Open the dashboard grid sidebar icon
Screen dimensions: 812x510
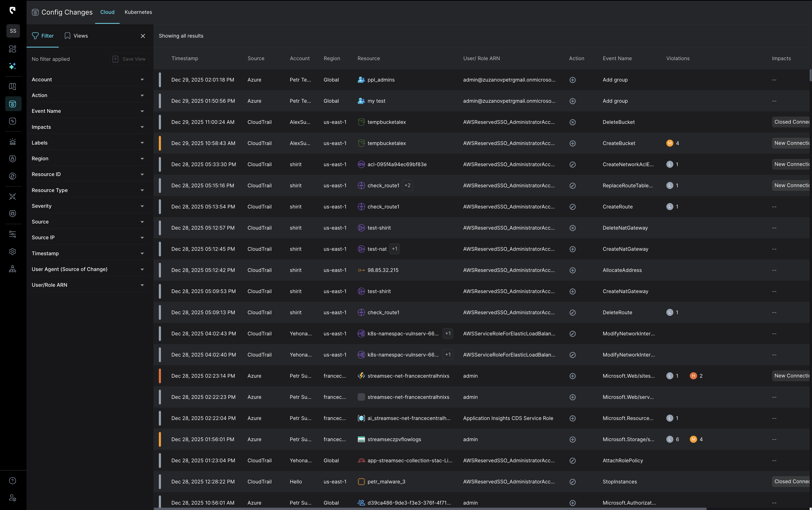coord(12,49)
